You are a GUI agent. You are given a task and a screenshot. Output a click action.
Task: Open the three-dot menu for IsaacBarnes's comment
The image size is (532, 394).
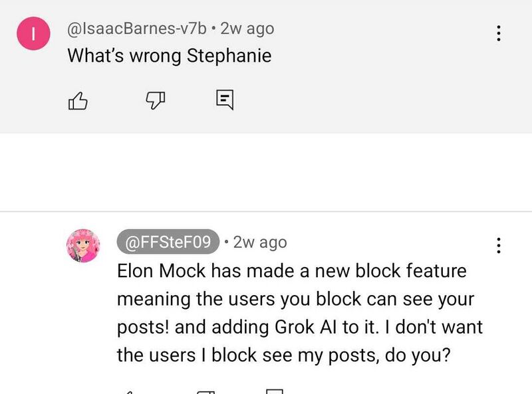pyautogui.click(x=498, y=33)
